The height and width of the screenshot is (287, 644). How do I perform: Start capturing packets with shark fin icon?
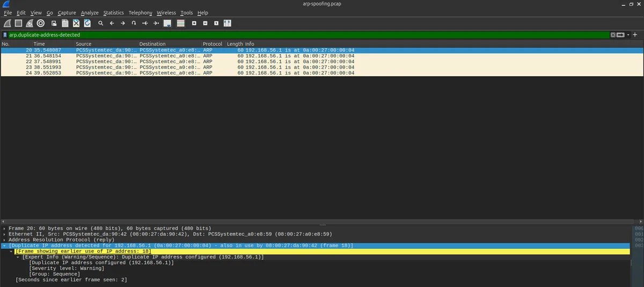click(x=8, y=23)
